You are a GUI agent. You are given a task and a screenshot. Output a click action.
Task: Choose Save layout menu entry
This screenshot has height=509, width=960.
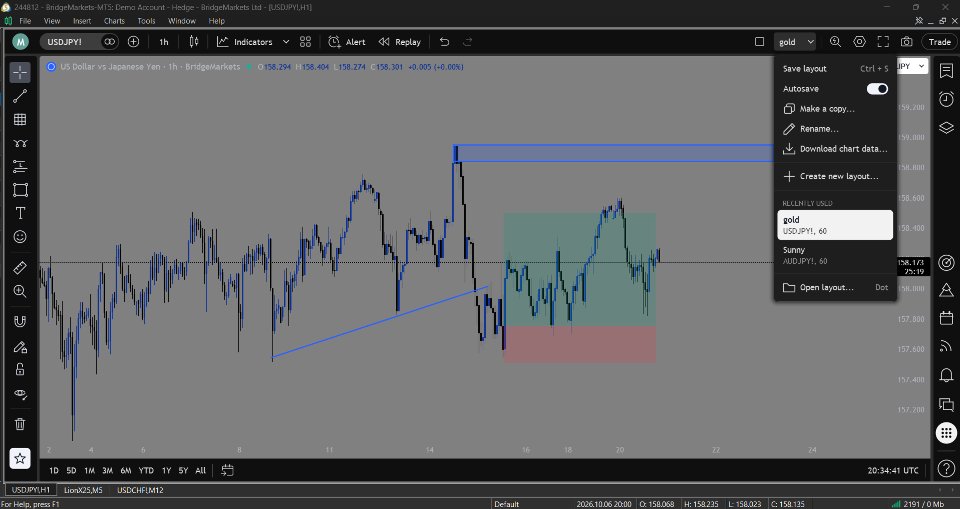(x=835, y=69)
